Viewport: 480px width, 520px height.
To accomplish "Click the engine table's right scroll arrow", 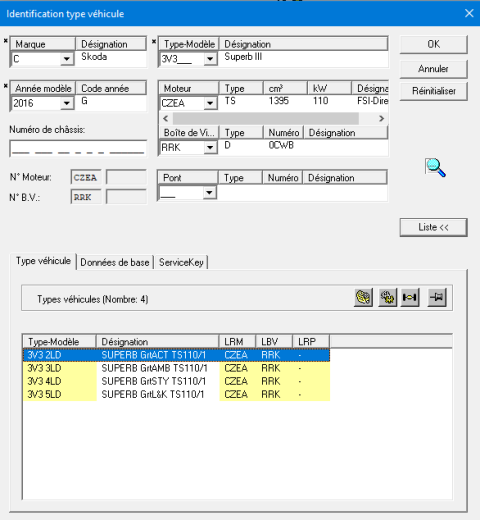I will pyautogui.click(x=382, y=119).
